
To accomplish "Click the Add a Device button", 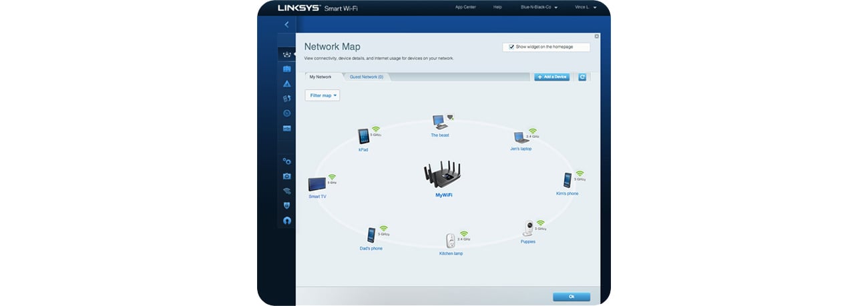I will [x=552, y=77].
